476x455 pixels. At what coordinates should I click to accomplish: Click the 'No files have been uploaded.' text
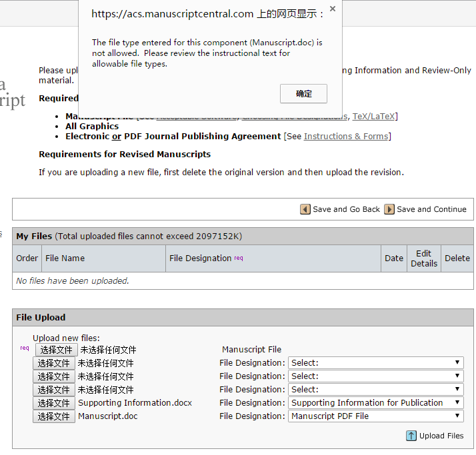tap(73, 281)
